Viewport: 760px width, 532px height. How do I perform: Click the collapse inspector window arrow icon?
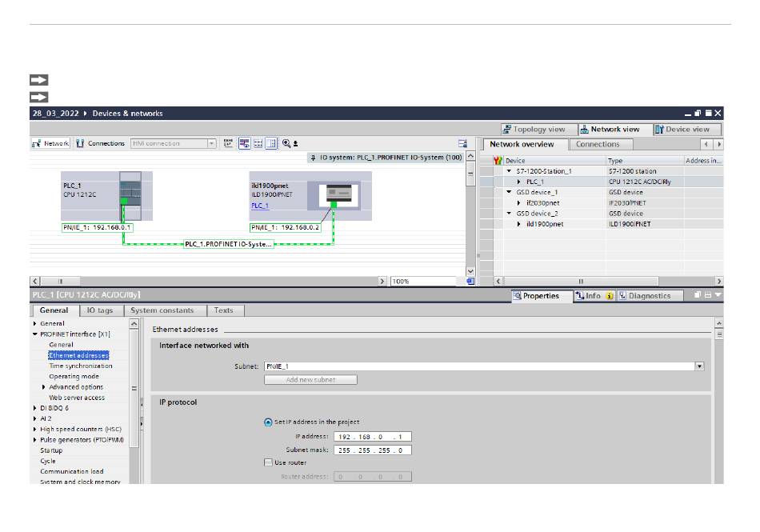[x=718, y=294]
